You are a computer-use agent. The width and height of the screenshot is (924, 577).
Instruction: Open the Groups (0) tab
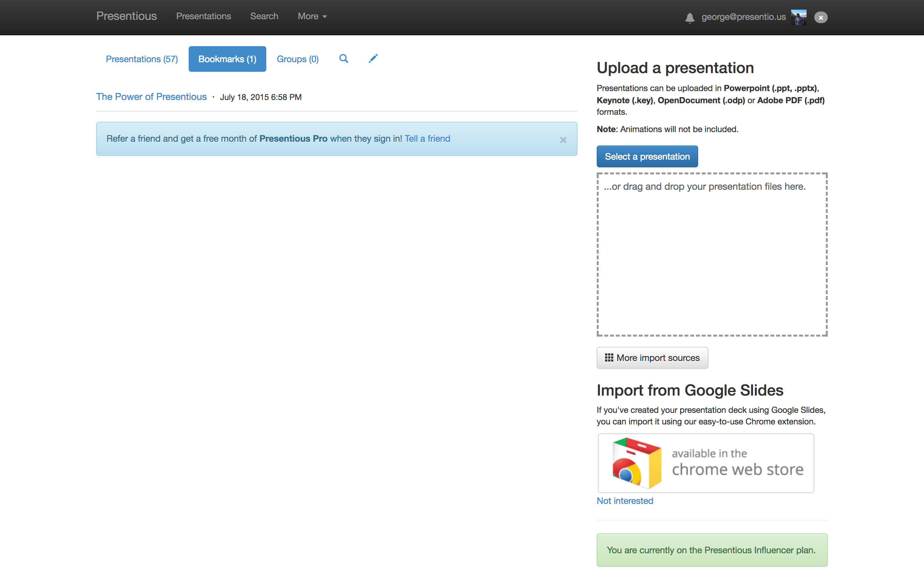click(x=297, y=59)
